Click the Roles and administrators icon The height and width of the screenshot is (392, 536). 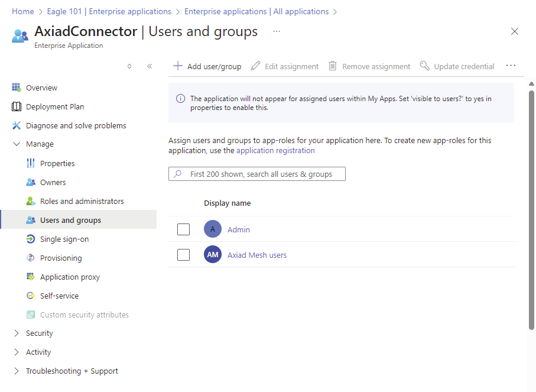click(x=30, y=201)
